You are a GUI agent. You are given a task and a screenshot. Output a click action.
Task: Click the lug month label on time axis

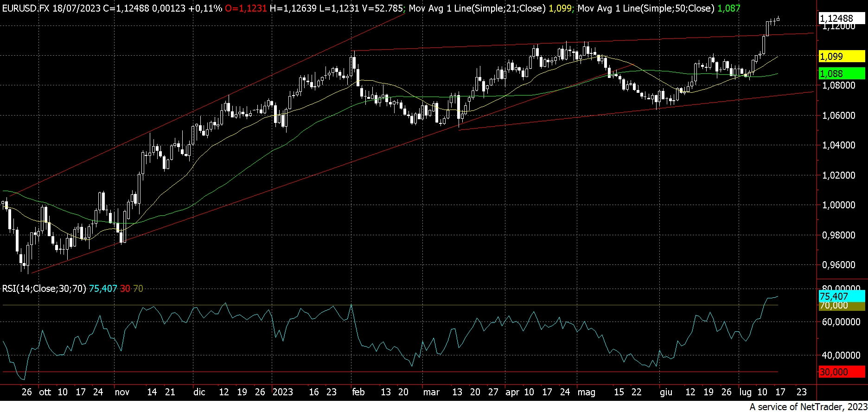point(746,392)
